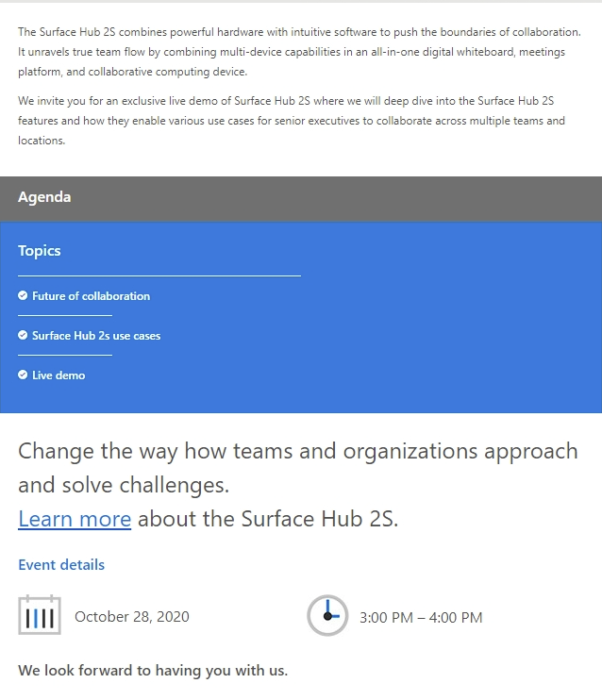602x700 pixels.
Task: Click the paragraph starting 'The Surface Hub 2S combines'
Action: click(299, 52)
